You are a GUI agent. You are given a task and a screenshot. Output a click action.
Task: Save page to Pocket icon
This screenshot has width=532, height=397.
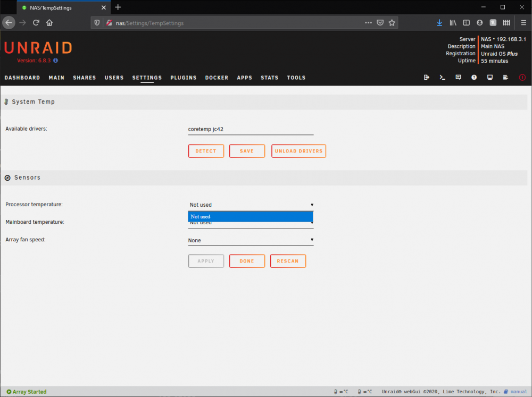(380, 23)
